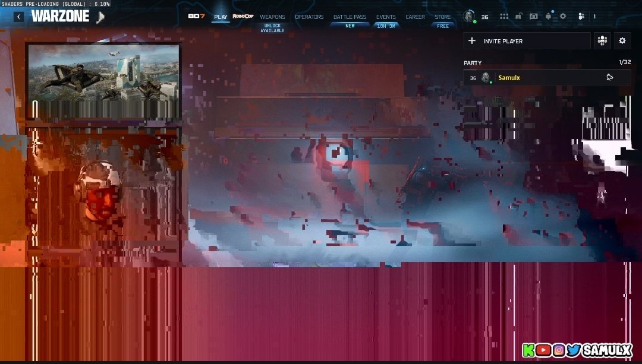Click the FREE badge under Store
Image resolution: width=642 pixels, height=364 pixels.
[x=443, y=26]
